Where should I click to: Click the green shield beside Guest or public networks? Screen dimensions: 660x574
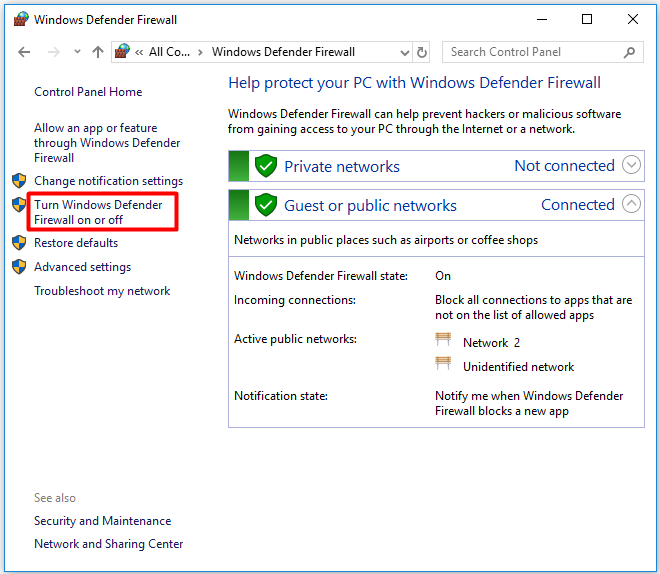(x=265, y=205)
